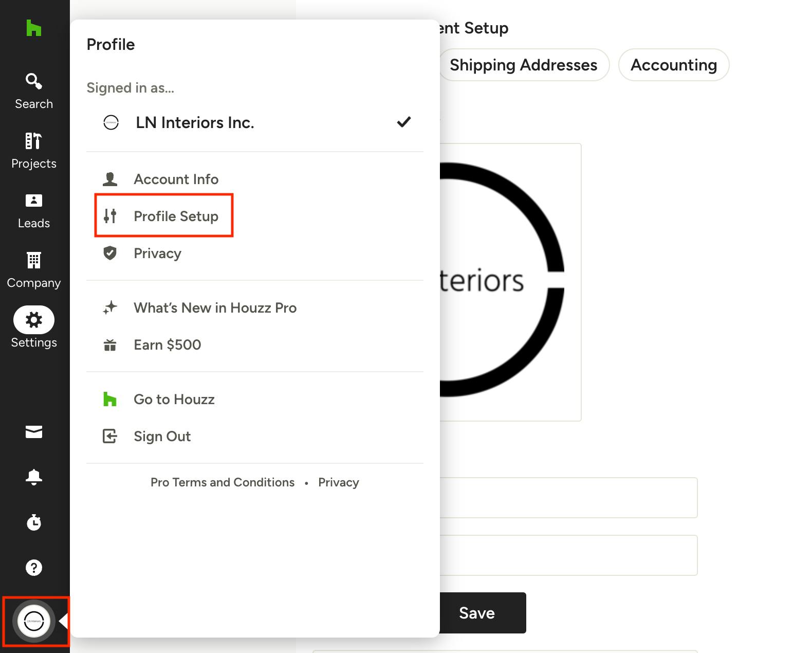
Task: Open Projects in the sidebar
Action: [x=34, y=151]
